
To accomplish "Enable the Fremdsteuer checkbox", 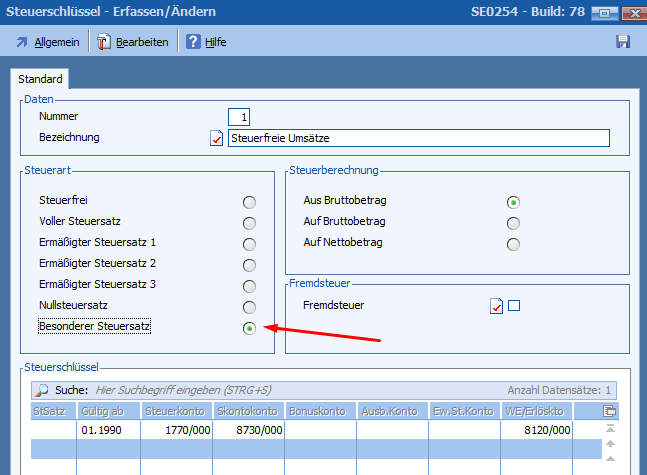I will tap(514, 306).
